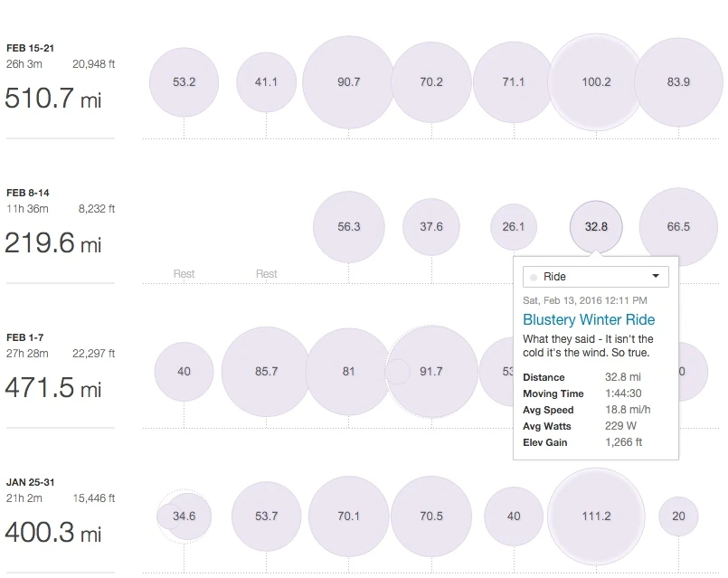
Task: Click the 37.6 mile activity bubble
Action: click(x=431, y=227)
